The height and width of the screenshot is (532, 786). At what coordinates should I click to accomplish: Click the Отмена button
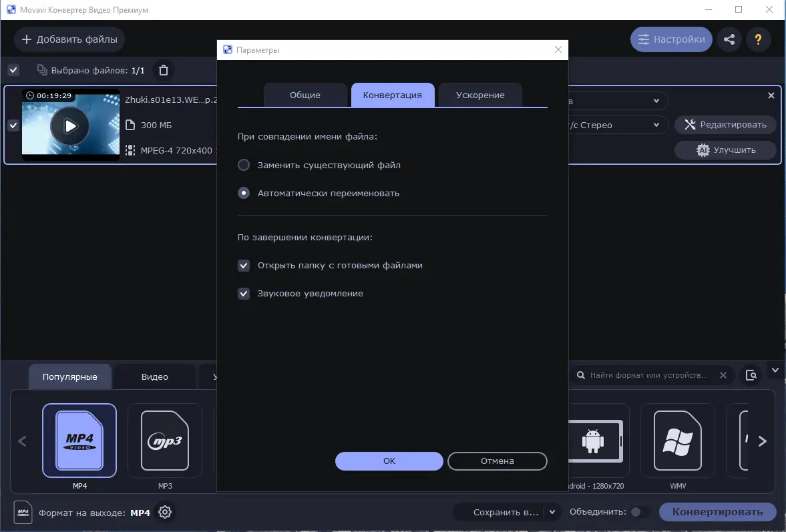tap(498, 461)
